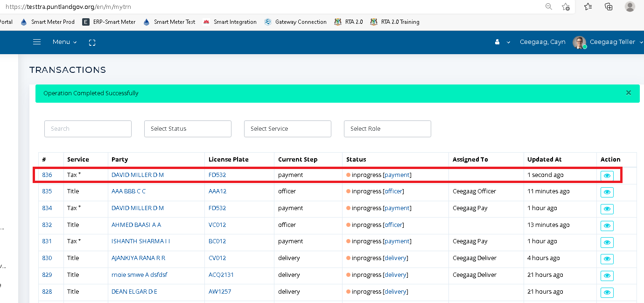Open the hamburger sidebar menu icon

(37, 42)
